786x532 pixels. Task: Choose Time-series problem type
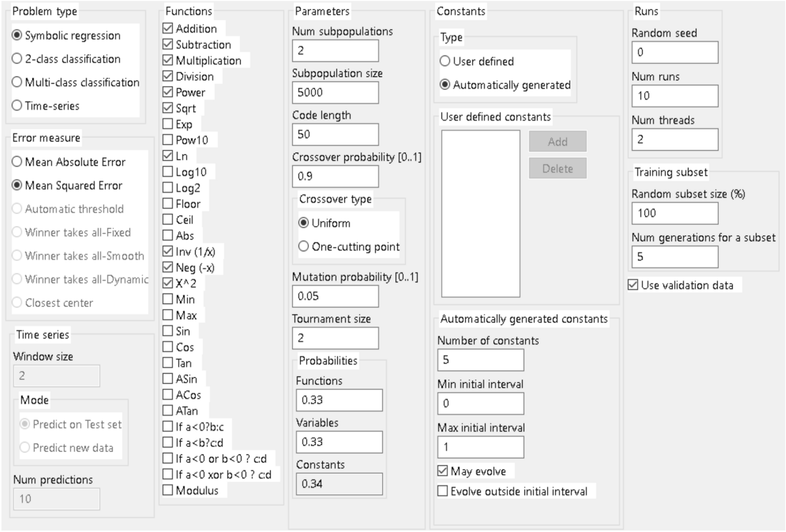pyautogui.click(x=17, y=106)
